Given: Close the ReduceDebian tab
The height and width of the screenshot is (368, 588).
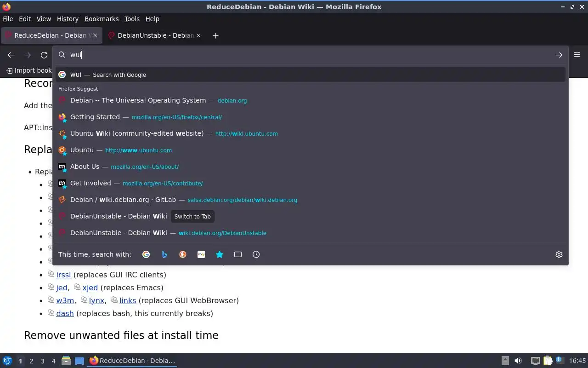Looking at the screenshot, I should coord(95,35).
